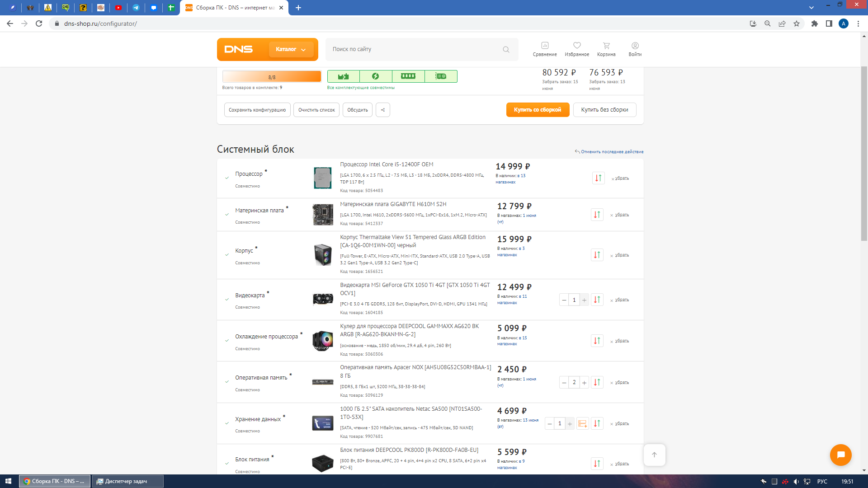Click the taskbar volume speaker icon
Viewport: 868px width, 488px height.
click(796, 481)
